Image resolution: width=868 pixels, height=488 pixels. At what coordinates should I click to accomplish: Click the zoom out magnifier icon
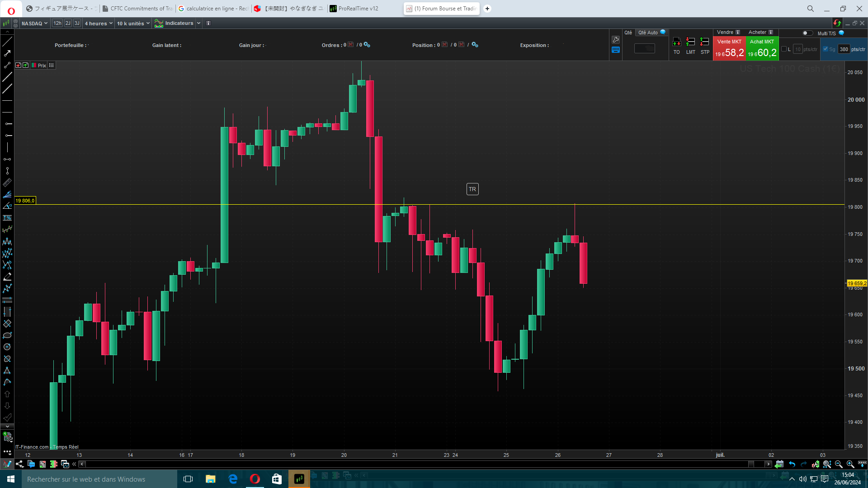[839, 464]
